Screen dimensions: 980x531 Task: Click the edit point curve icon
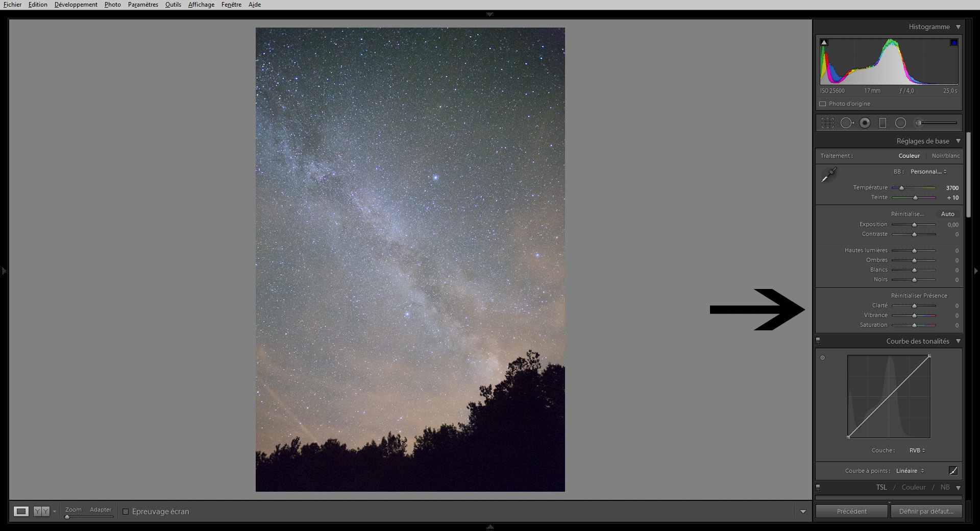click(953, 471)
